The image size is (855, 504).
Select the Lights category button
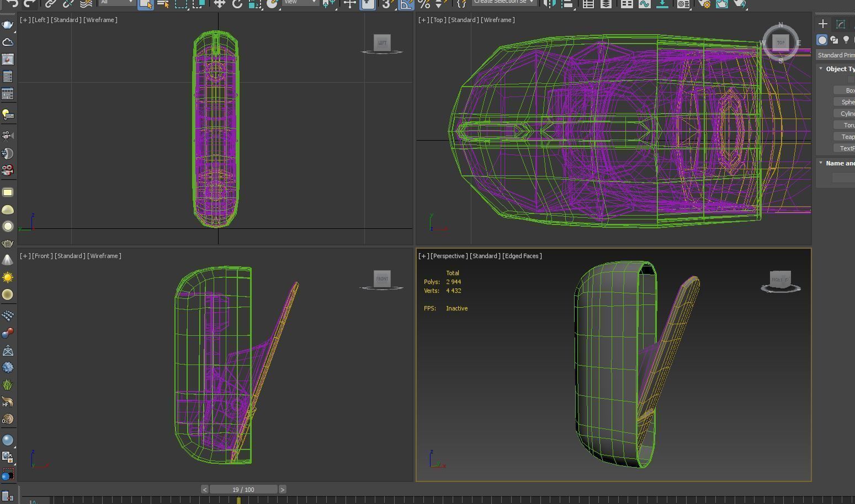[846, 40]
